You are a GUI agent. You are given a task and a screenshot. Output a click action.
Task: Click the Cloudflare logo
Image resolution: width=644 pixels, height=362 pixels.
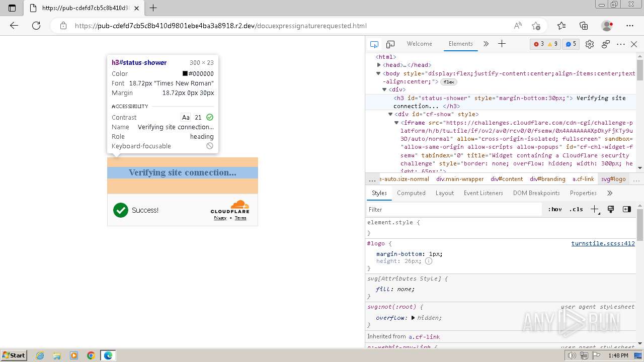point(230,207)
